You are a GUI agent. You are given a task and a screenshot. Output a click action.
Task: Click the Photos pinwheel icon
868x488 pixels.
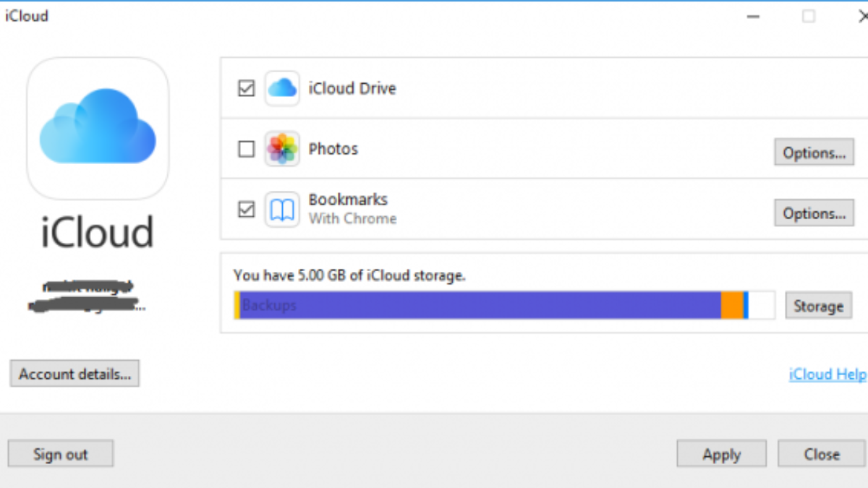[282, 150]
